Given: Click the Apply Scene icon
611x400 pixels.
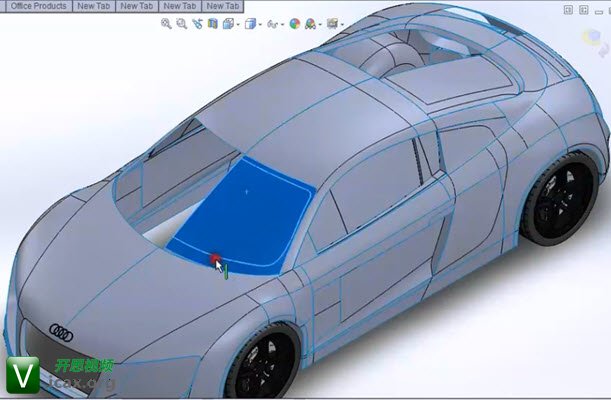Looking at the screenshot, I should coord(311,23).
